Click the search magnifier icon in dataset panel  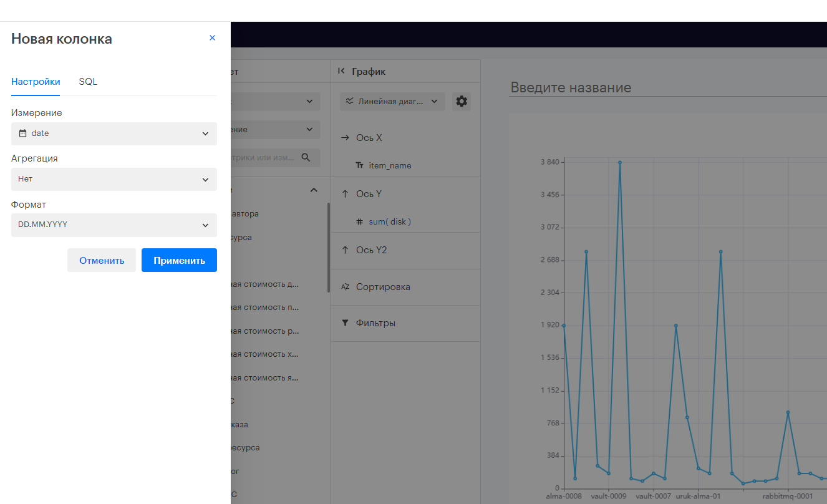coord(306,158)
